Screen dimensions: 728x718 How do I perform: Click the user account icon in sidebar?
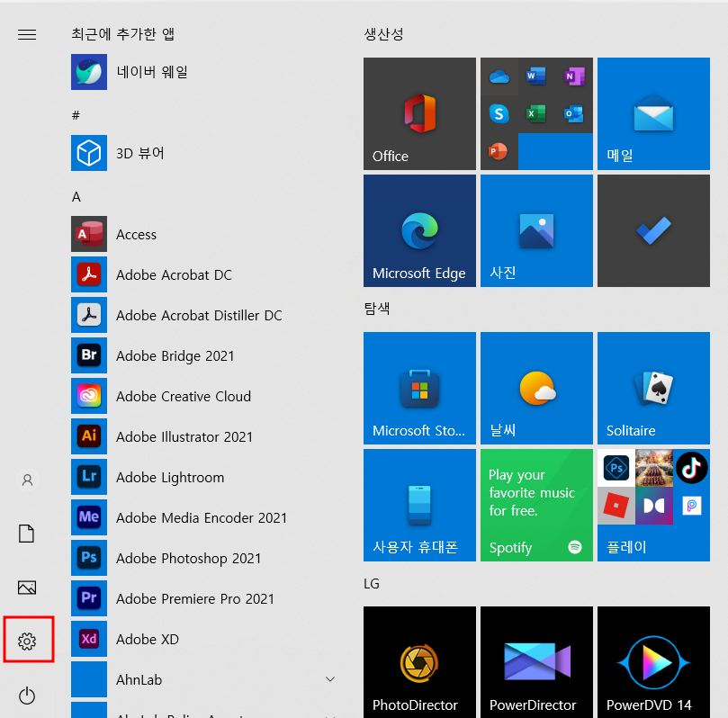point(27,480)
